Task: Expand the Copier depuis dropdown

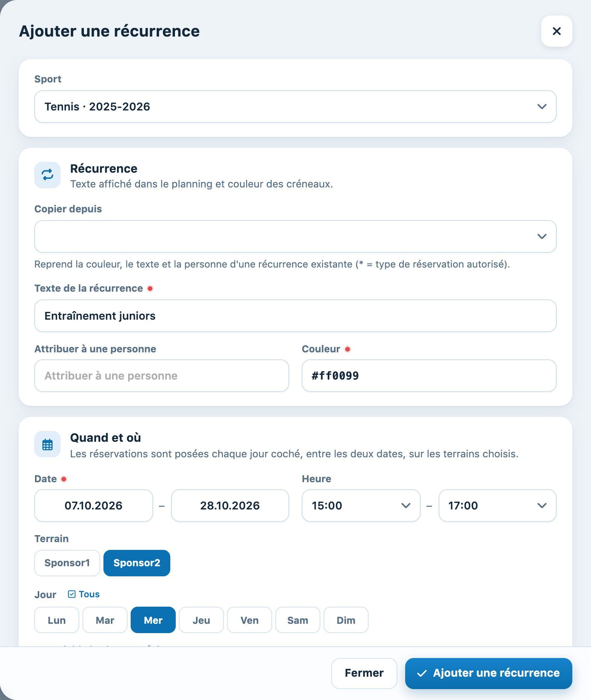Action: pyautogui.click(x=295, y=236)
